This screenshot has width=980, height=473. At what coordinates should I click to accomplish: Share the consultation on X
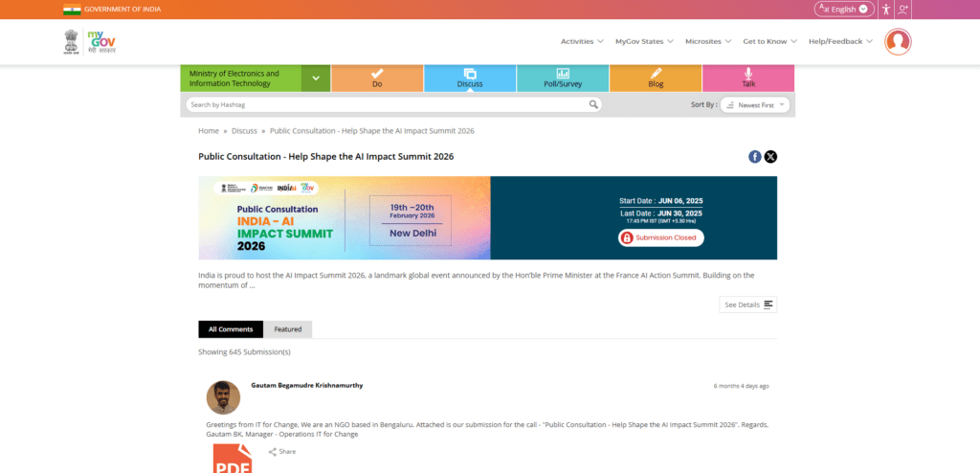(770, 157)
